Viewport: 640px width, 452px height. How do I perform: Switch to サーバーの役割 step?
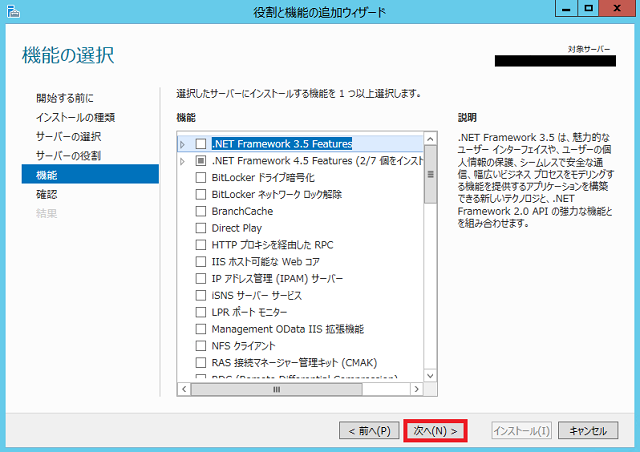pos(68,156)
